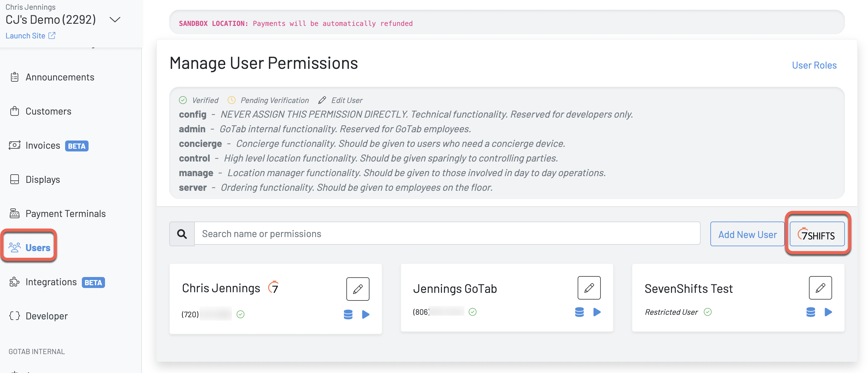This screenshot has height=373, width=868.
Task: Click play arrow on Jennings GoTab card
Action: point(597,312)
